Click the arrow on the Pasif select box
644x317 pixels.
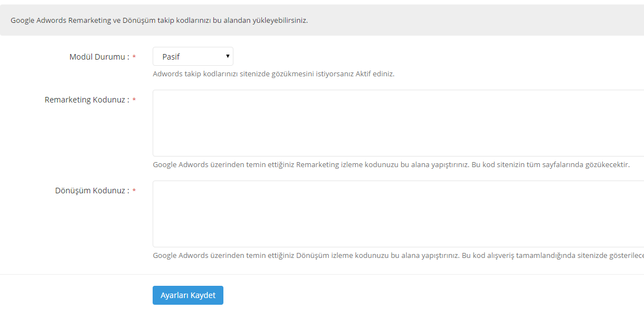tap(227, 56)
